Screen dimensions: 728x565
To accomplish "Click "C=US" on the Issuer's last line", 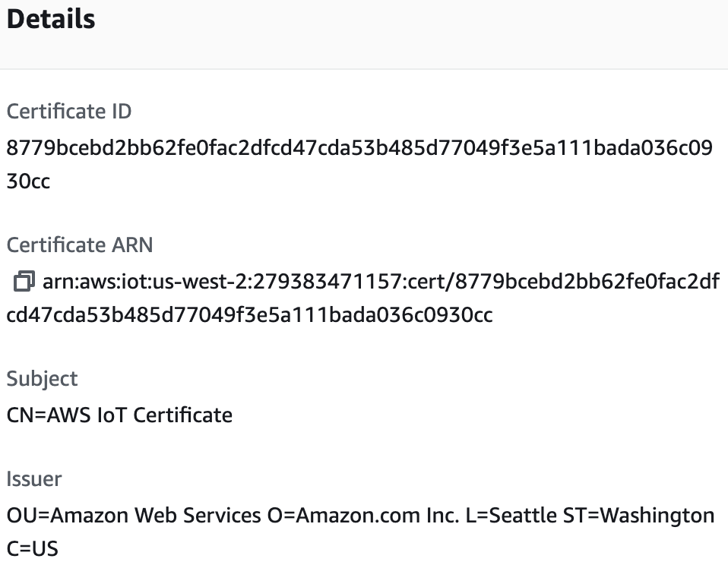I will (x=32, y=548).
